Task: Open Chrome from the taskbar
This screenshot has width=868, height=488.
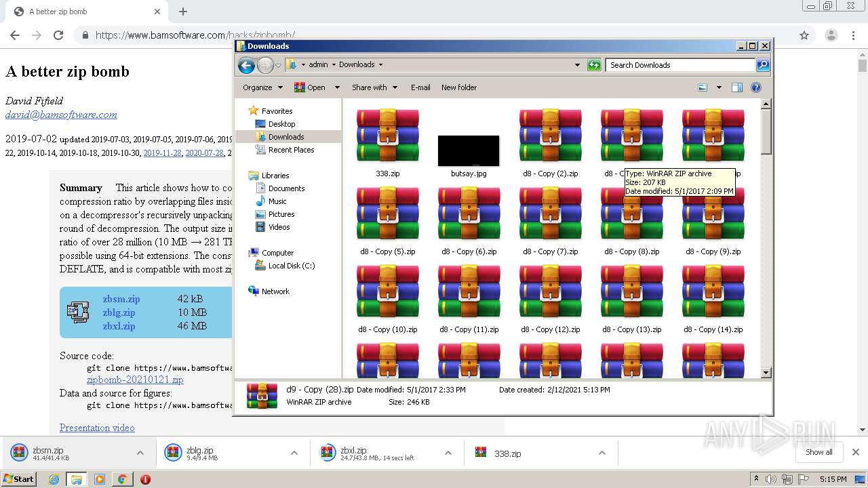Action: (x=122, y=479)
